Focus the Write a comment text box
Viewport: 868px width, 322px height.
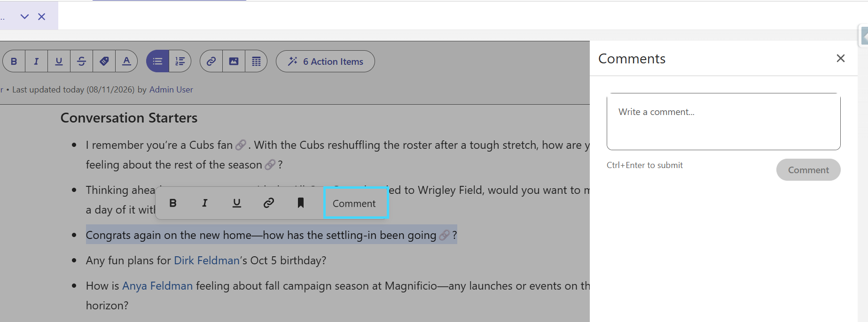723,122
